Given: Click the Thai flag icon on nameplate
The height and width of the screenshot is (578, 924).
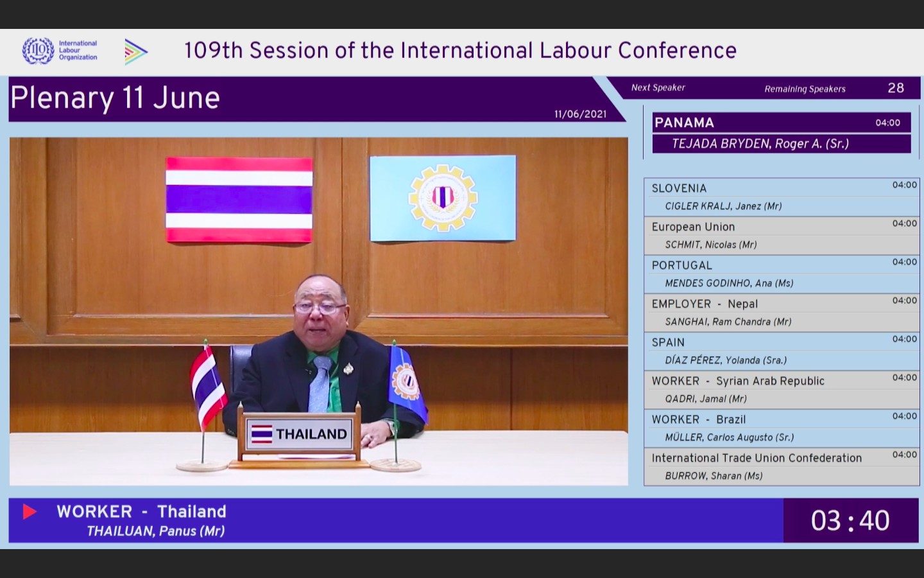Looking at the screenshot, I should coord(262,434).
